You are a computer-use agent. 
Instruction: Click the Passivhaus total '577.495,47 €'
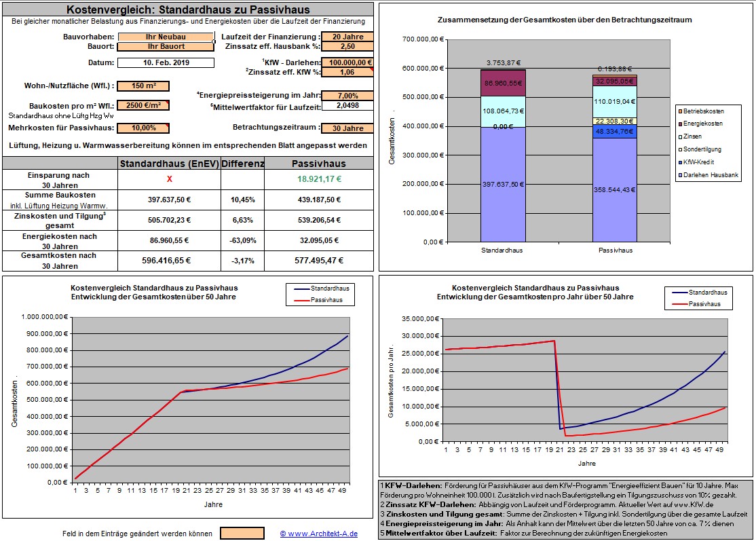[x=319, y=261]
